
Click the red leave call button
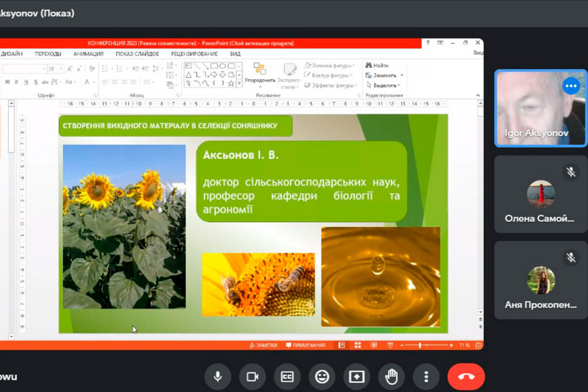[466, 377]
